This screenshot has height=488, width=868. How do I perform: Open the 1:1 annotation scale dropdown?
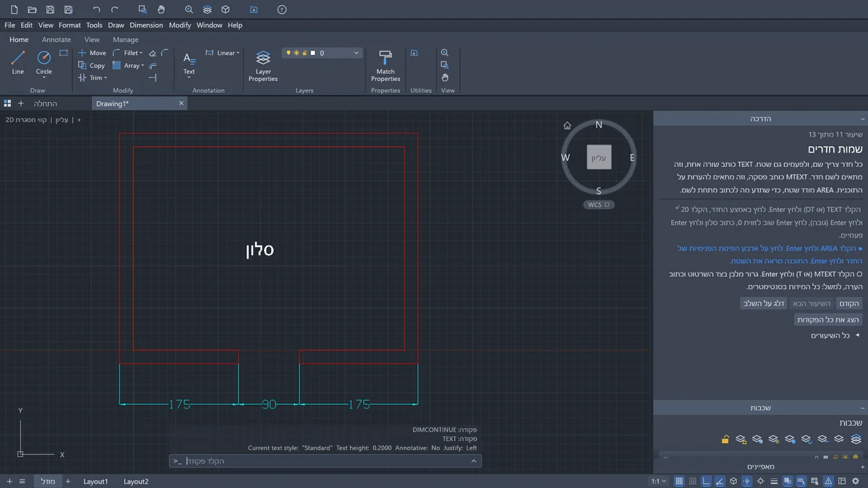[x=659, y=481]
